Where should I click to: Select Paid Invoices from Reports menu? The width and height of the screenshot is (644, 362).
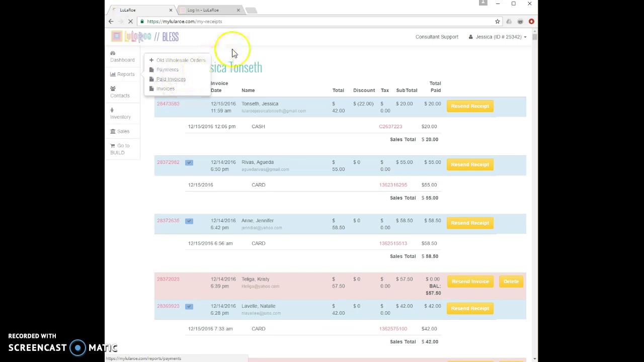[x=168, y=79]
